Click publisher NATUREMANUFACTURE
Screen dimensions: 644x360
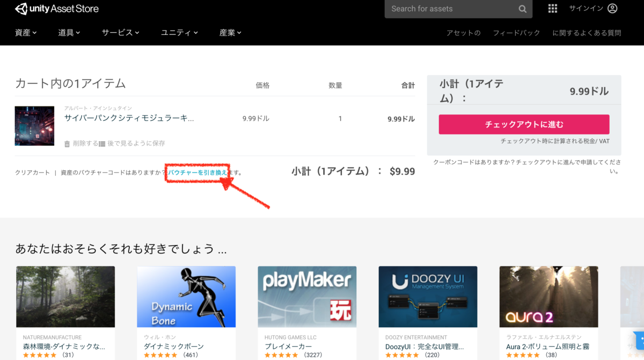pos(52,338)
